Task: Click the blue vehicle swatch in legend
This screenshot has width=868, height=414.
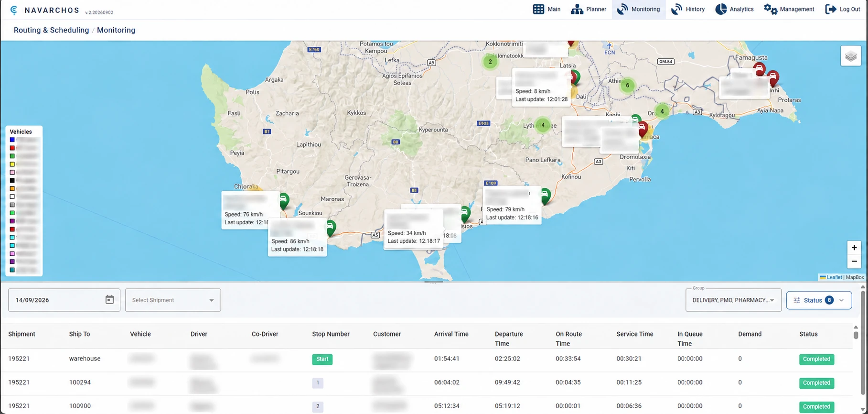Action: pyautogui.click(x=12, y=140)
